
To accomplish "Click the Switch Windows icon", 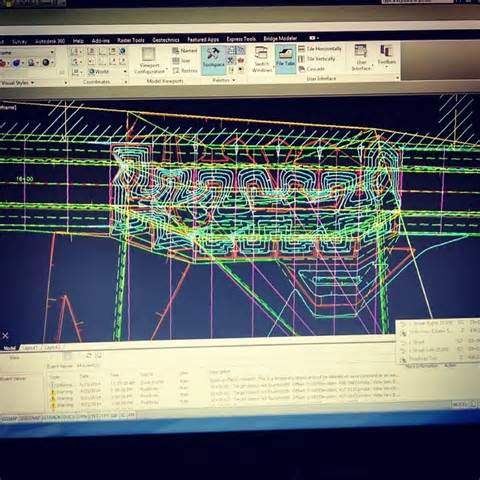I will pos(261,53).
